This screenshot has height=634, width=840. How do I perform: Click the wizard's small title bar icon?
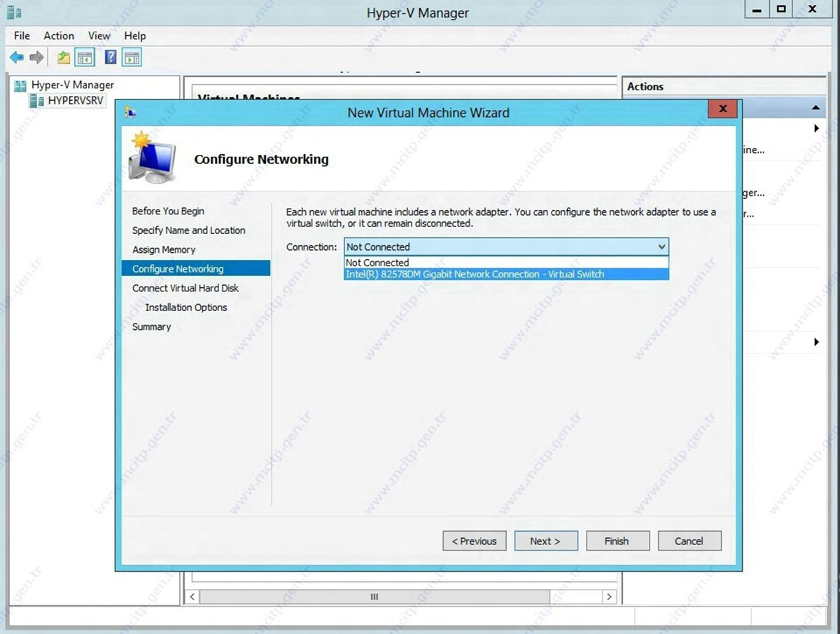click(130, 112)
